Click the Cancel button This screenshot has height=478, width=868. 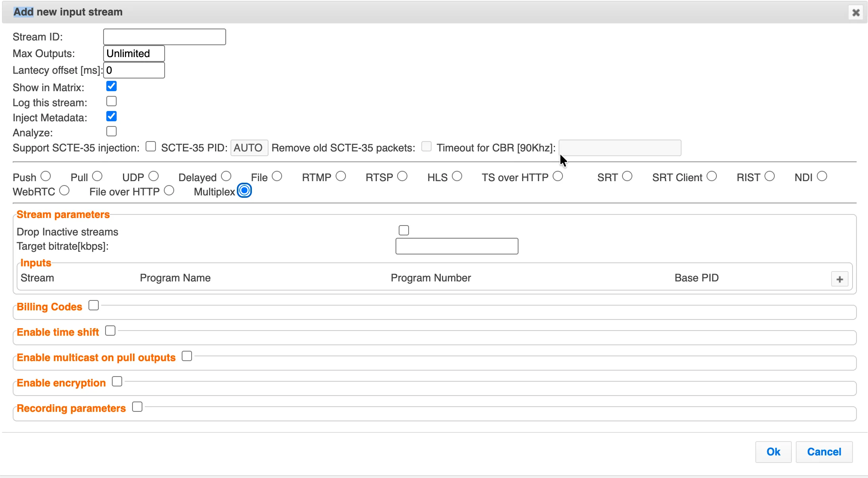pyautogui.click(x=824, y=452)
